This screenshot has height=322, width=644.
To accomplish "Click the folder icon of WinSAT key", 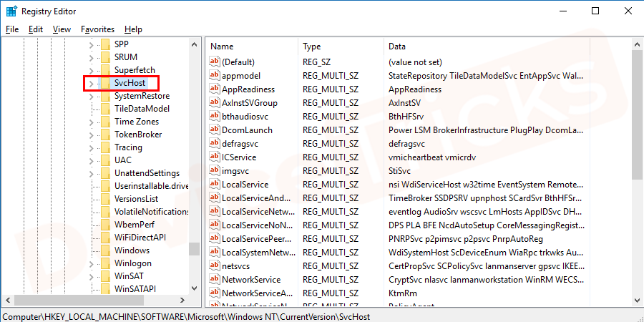I will click(106, 276).
